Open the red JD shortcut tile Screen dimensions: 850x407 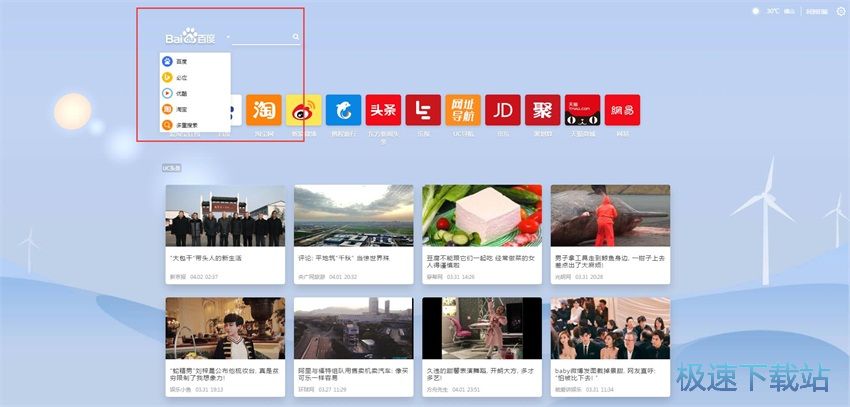[x=503, y=110]
